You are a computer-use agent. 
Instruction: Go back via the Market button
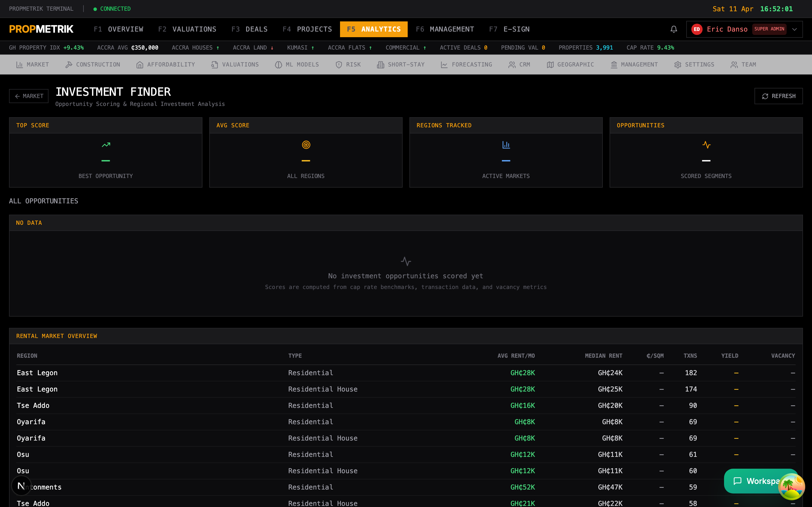pos(29,96)
